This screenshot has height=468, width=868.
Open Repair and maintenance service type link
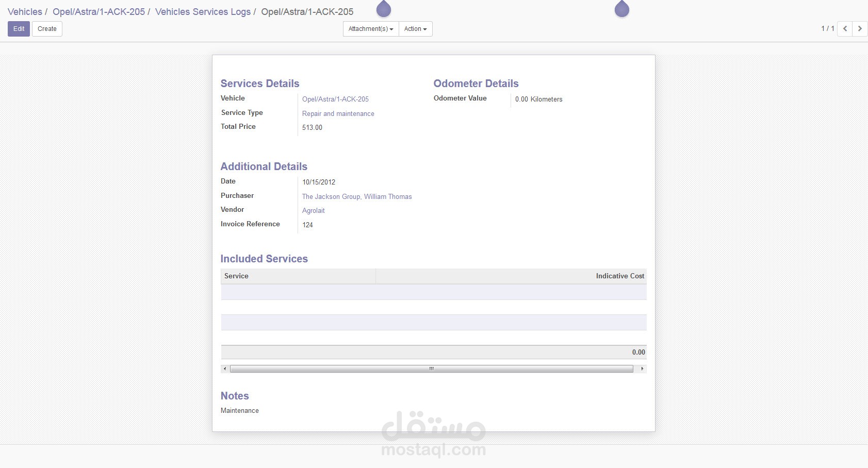pos(338,114)
